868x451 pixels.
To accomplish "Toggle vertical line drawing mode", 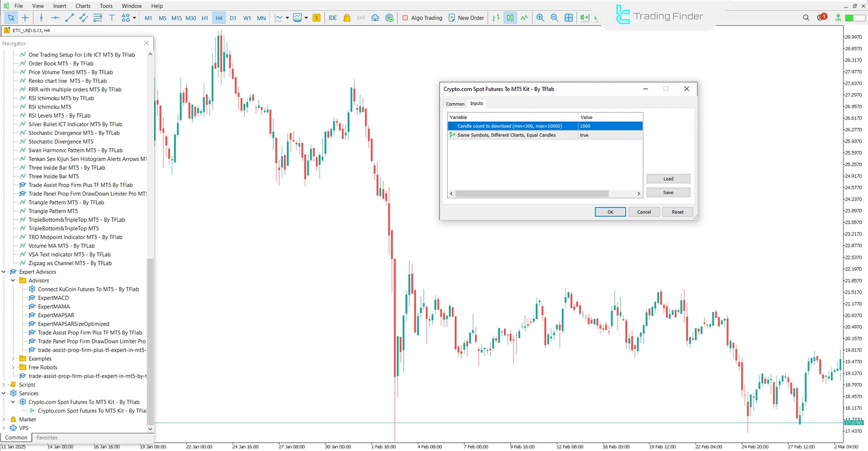I will pyautogui.click(x=41, y=18).
